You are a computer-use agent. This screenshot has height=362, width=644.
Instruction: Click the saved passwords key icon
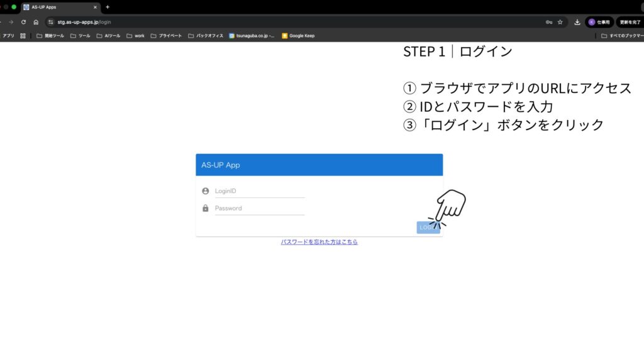click(549, 22)
